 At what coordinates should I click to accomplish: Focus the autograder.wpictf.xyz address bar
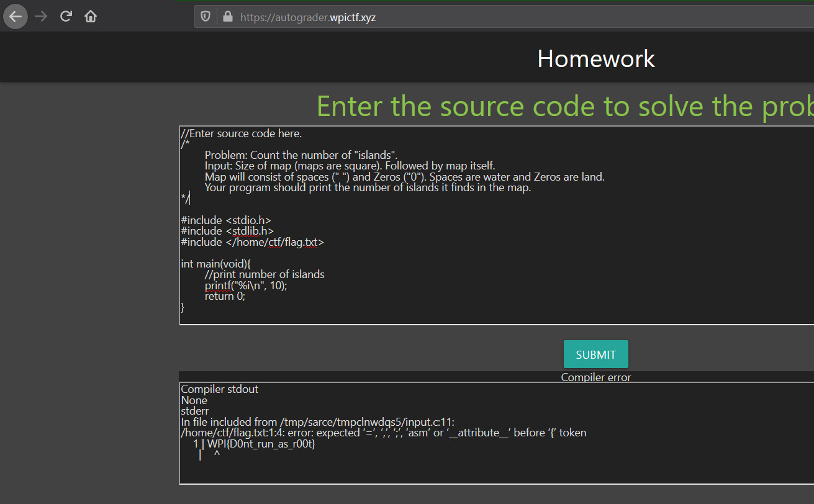pyautogui.click(x=435, y=17)
